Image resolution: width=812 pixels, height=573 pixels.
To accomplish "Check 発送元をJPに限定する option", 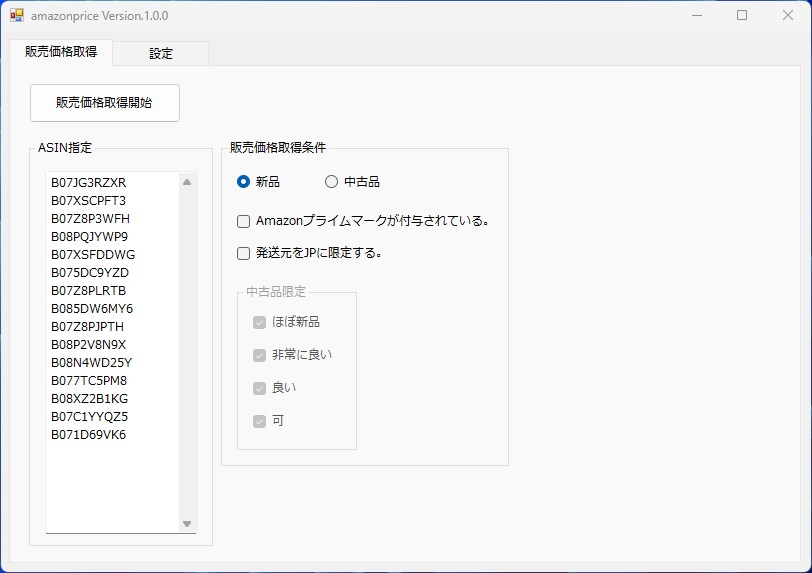I will click(243, 253).
